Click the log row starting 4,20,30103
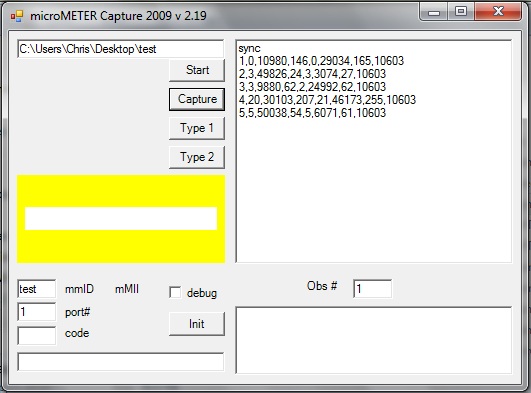 pos(327,100)
